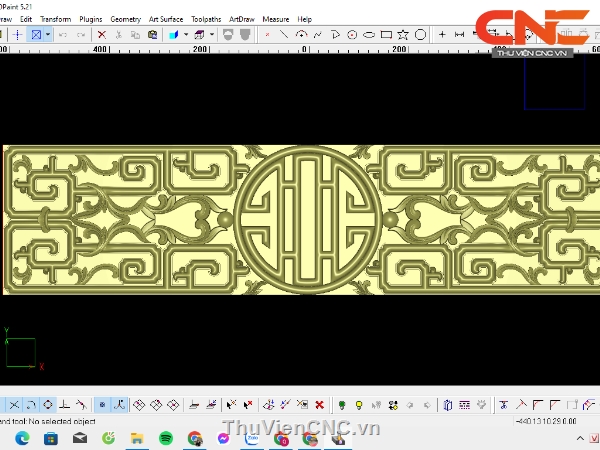This screenshot has height=450, width=600.
Task: Click the blue mirror book icon
Action: 448,405
